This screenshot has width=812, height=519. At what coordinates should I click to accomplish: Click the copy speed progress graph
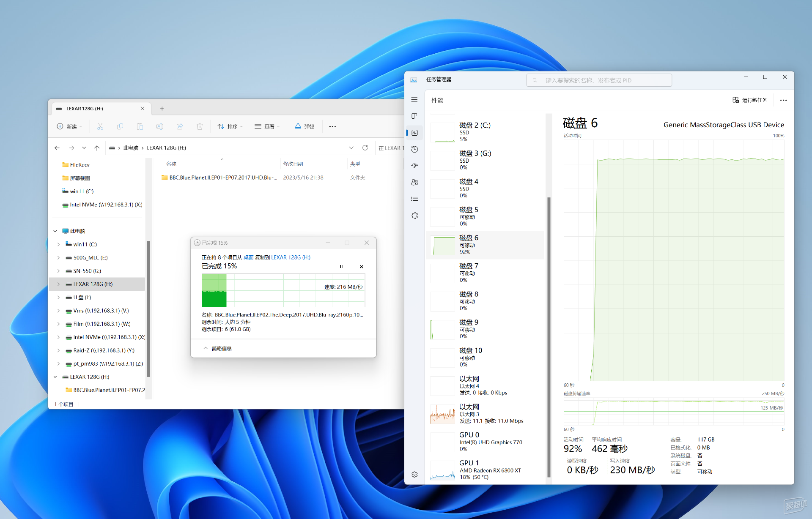pyautogui.click(x=283, y=290)
